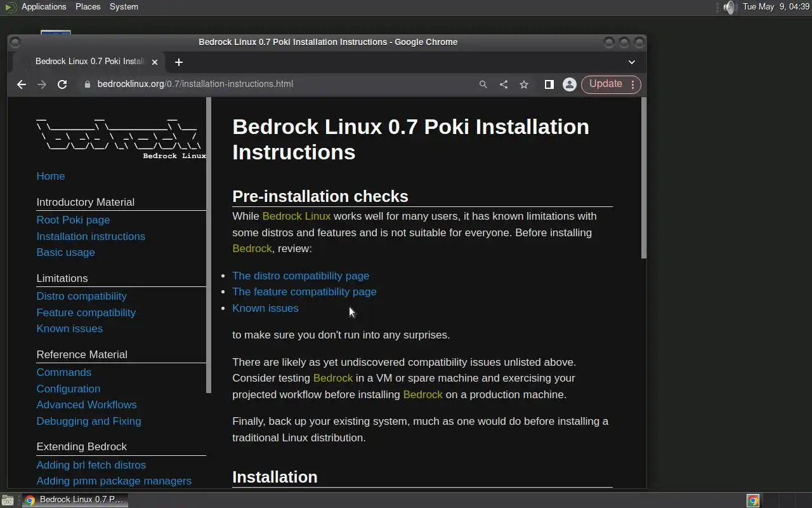Select the Bedrock Linux 0.7 Poki tab

click(x=89, y=62)
